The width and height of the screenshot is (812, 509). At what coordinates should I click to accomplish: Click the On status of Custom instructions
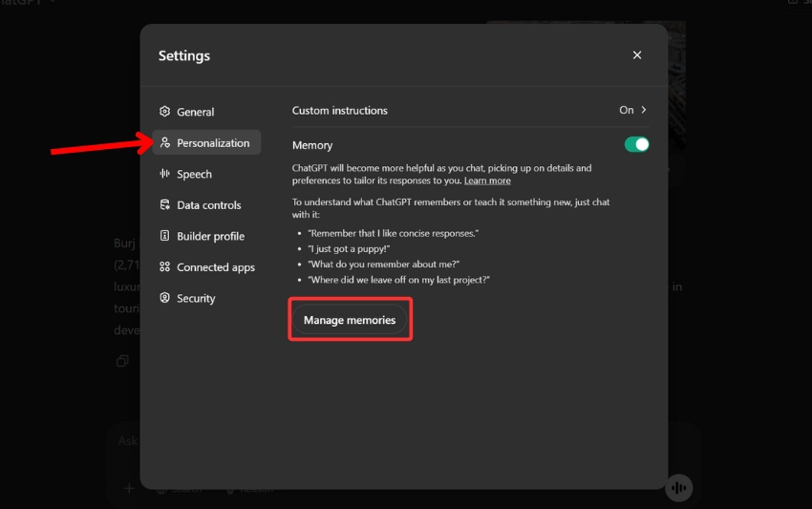(626, 110)
